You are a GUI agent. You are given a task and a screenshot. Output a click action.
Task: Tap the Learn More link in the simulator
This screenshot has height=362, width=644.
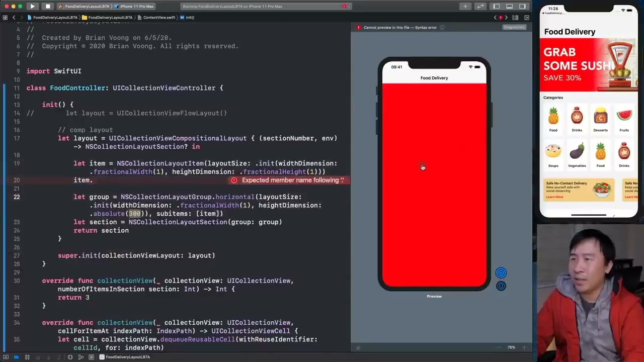pyautogui.click(x=554, y=197)
